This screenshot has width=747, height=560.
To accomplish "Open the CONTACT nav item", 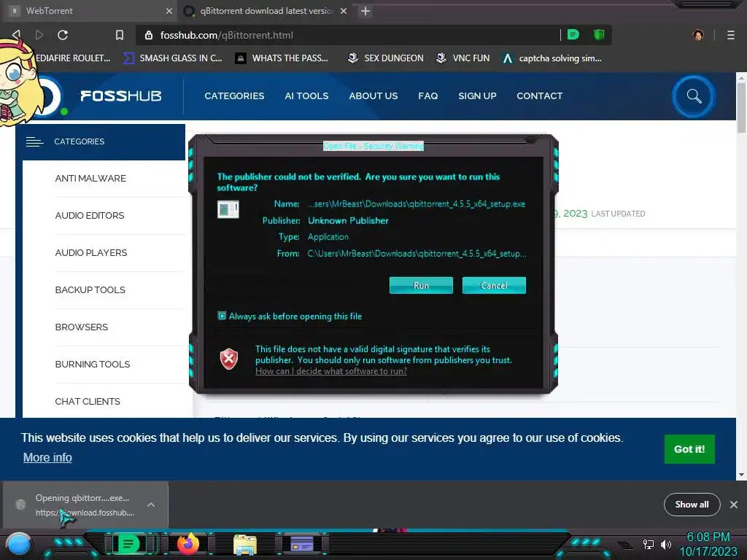I will coord(539,96).
